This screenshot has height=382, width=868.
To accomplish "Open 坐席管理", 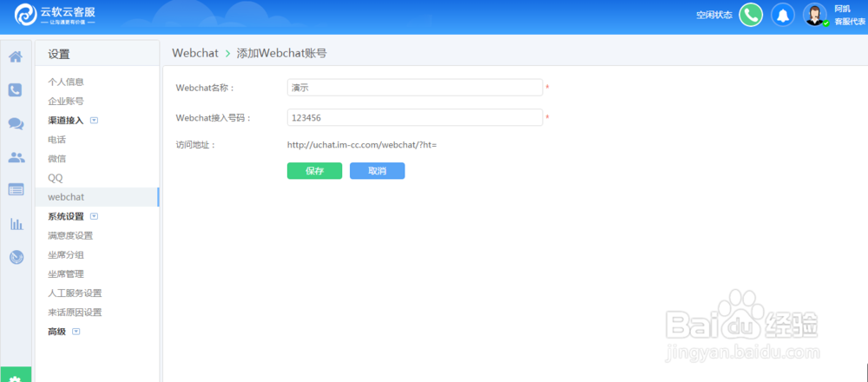I will pyautogui.click(x=66, y=274).
